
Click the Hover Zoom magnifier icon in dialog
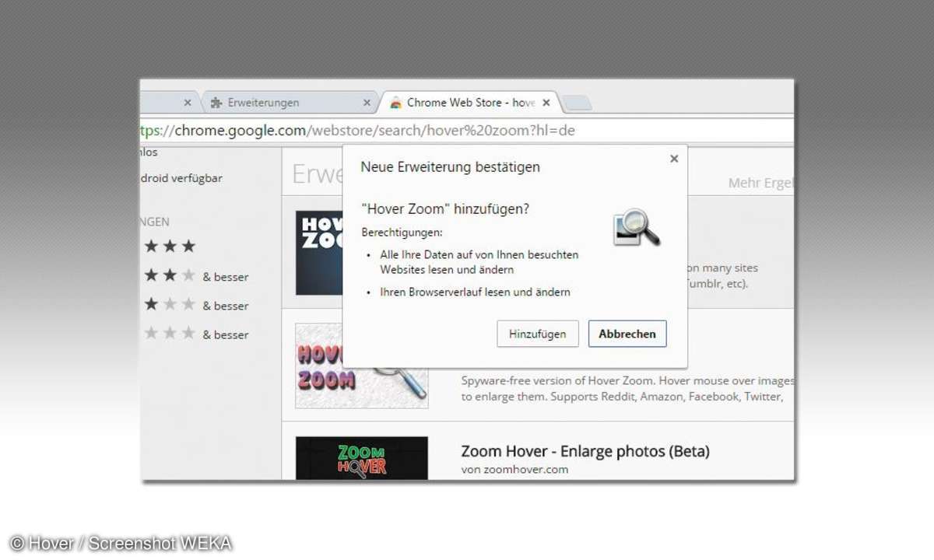(x=637, y=227)
